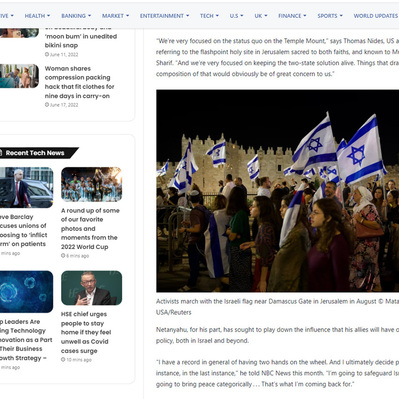399x399 pixels.
Task: Open the Health dropdown menu
Action: (x=37, y=16)
